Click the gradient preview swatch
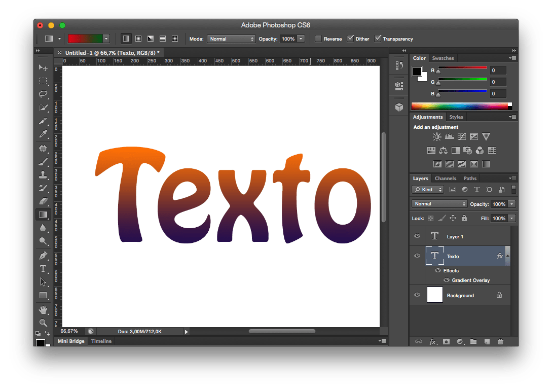The image size is (552, 392). click(85, 39)
